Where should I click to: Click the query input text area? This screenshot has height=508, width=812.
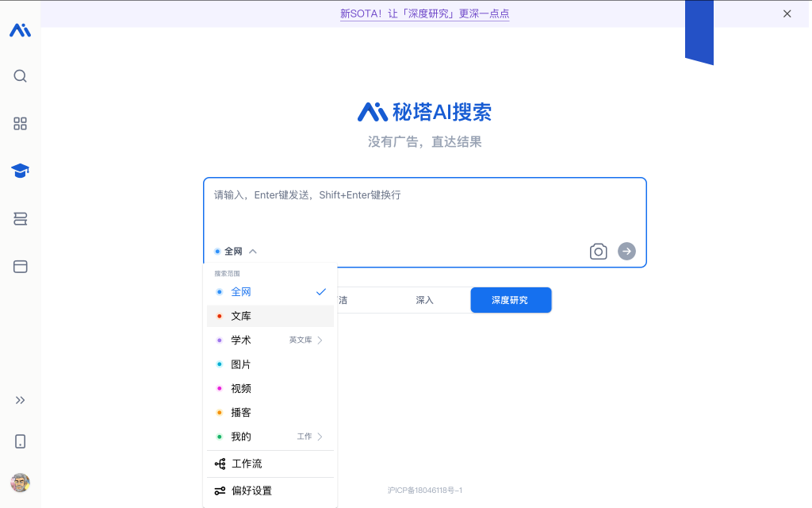(x=425, y=210)
